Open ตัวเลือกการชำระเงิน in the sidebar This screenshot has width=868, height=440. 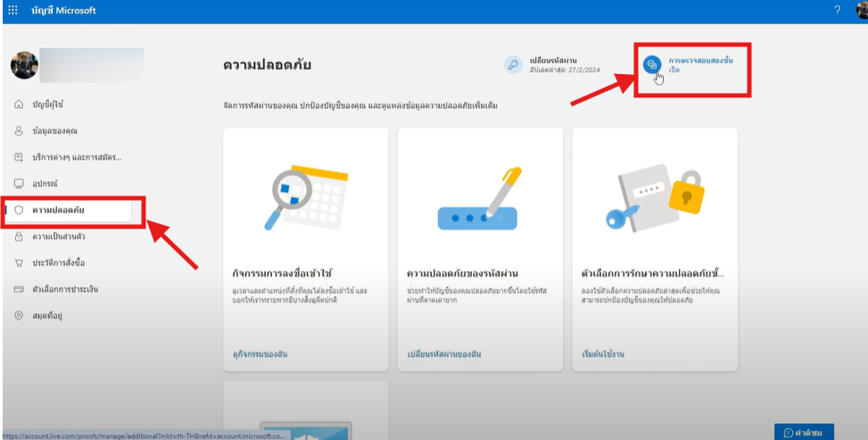click(x=65, y=290)
